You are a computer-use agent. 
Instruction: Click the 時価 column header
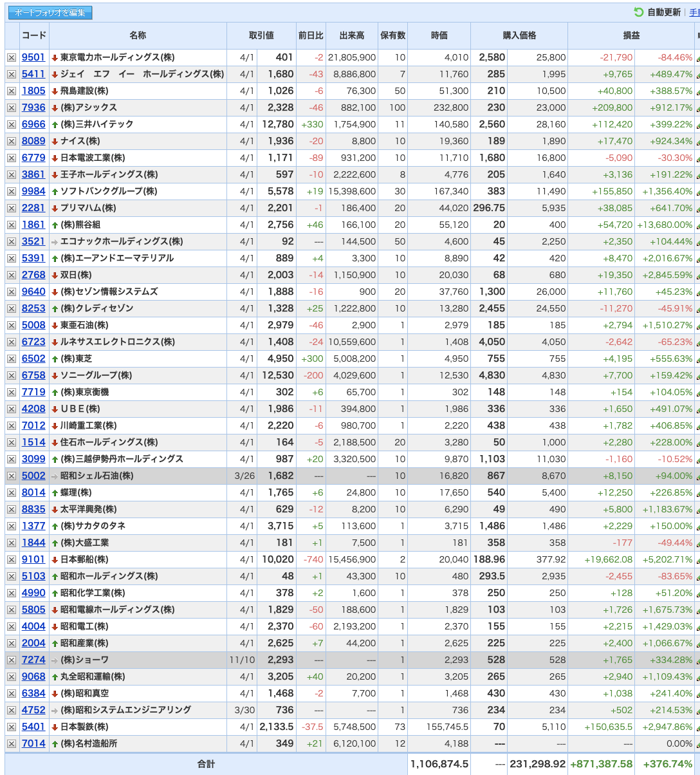click(x=439, y=36)
